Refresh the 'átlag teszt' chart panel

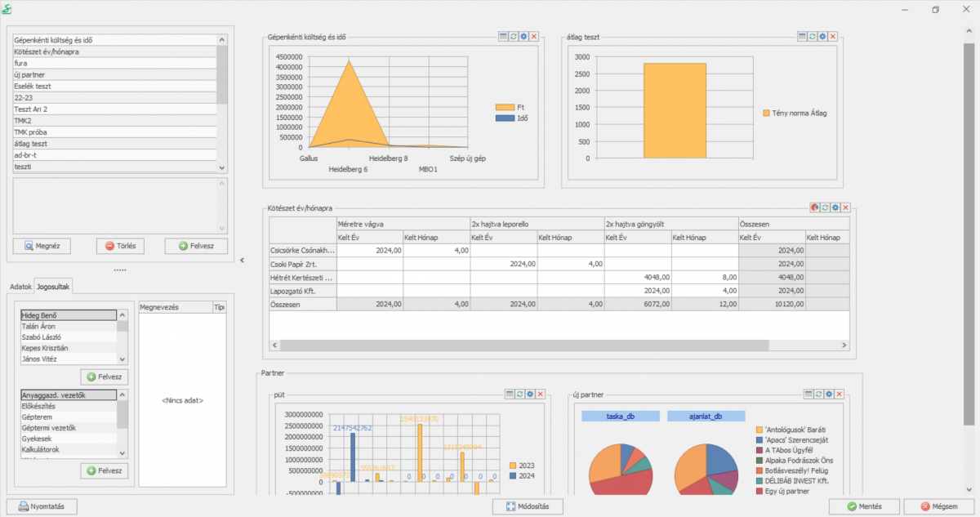[813, 37]
